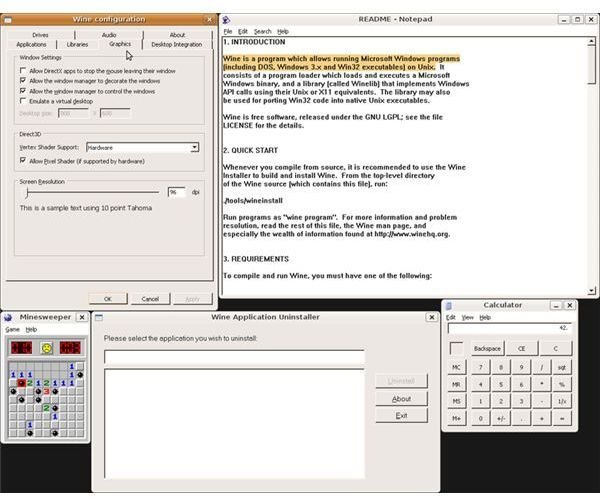This screenshot has height=498, width=600.
Task: Click the red exploded mine cell in Minesweeper
Action: tap(21, 383)
